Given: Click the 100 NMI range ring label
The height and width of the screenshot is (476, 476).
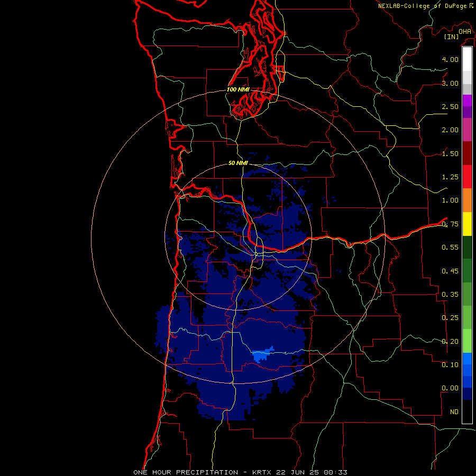Looking at the screenshot, I should pos(238,89).
